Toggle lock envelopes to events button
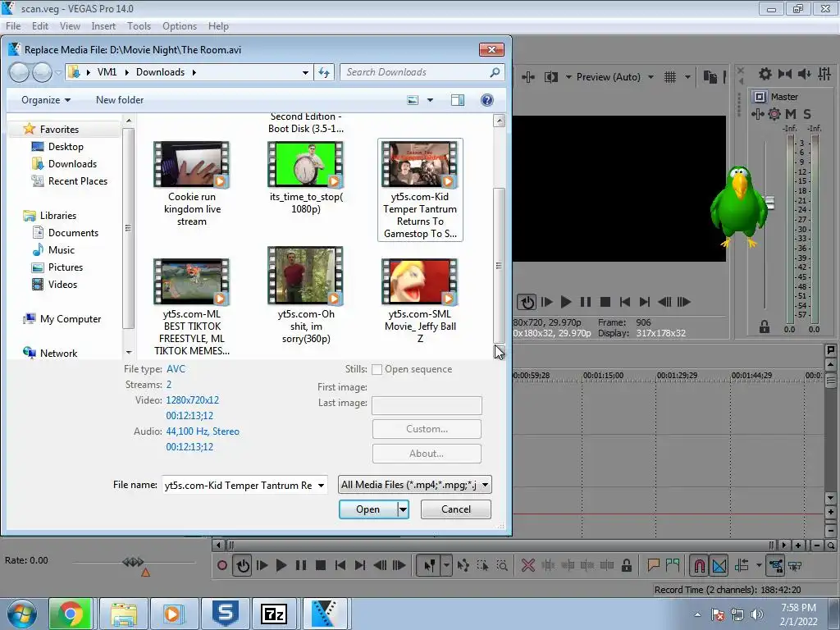Viewport: 840px width, 630px height. pos(776,565)
